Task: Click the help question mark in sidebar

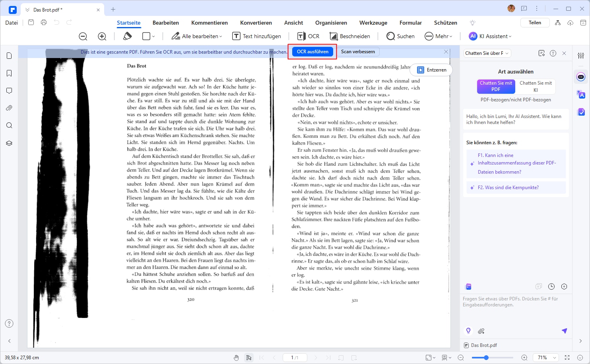Action: [9, 323]
